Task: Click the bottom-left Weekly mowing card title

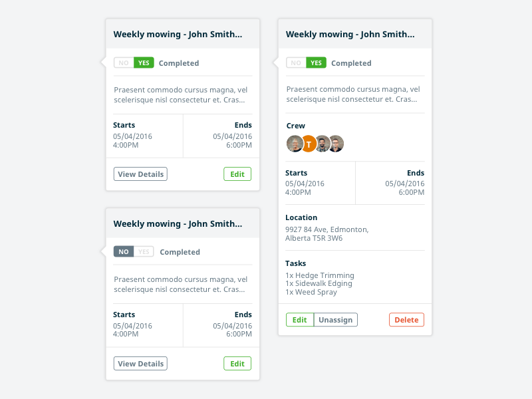Action: pos(178,224)
